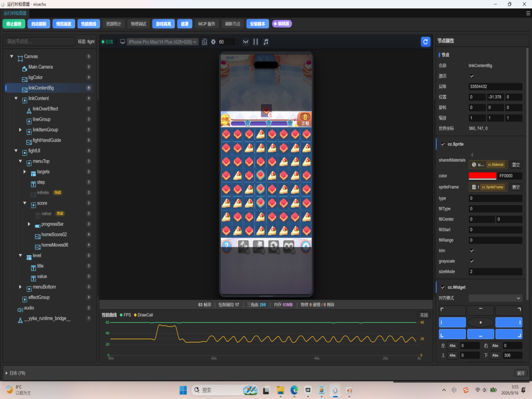This screenshot has width=532, height=399.
Task: Switch to the 资源统计 tab
Action: [x=113, y=24]
